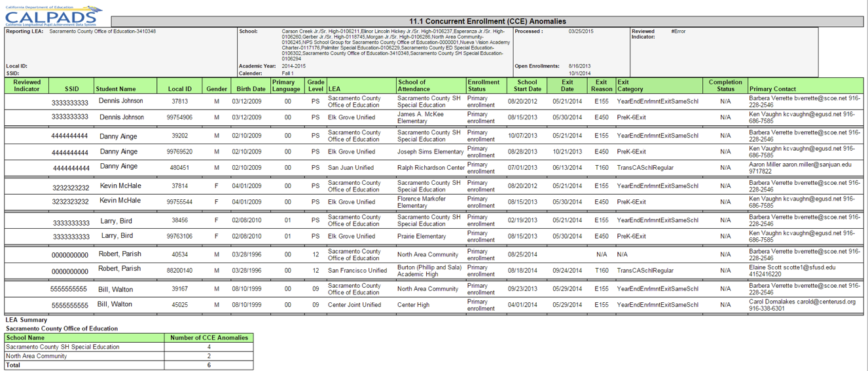The width and height of the screenshot is (868, 371).
Task: Click the Exit Date column header
Action: click(567, 86)
